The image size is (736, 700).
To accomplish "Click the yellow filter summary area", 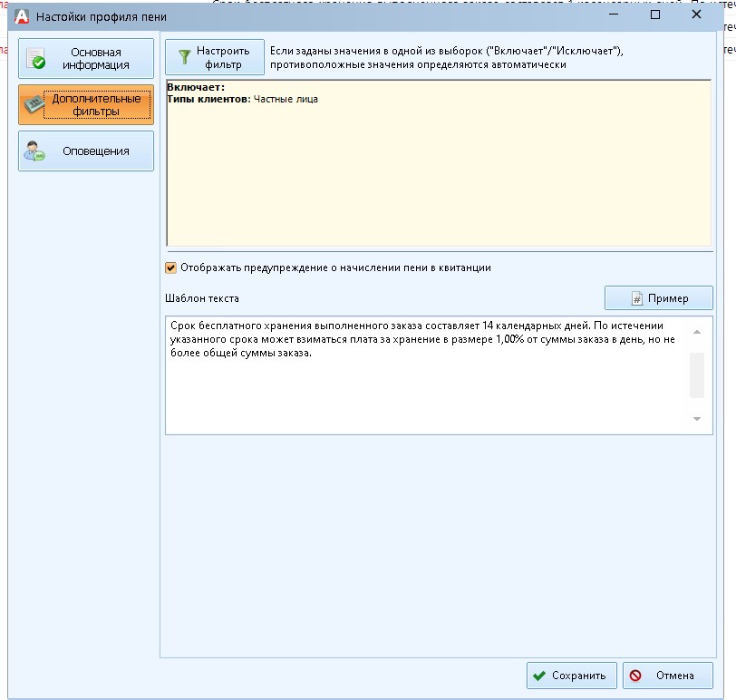I will pos(438,172).
